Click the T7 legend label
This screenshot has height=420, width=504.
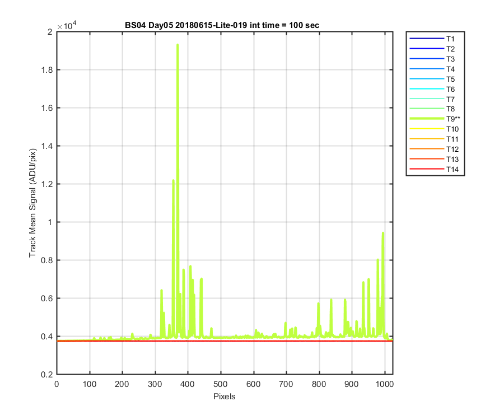(450, 99)
